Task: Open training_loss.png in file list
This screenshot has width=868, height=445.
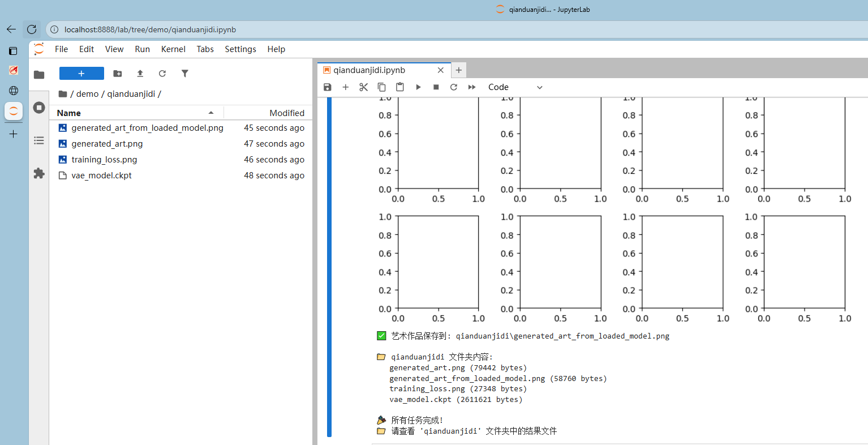Action: 104,160
